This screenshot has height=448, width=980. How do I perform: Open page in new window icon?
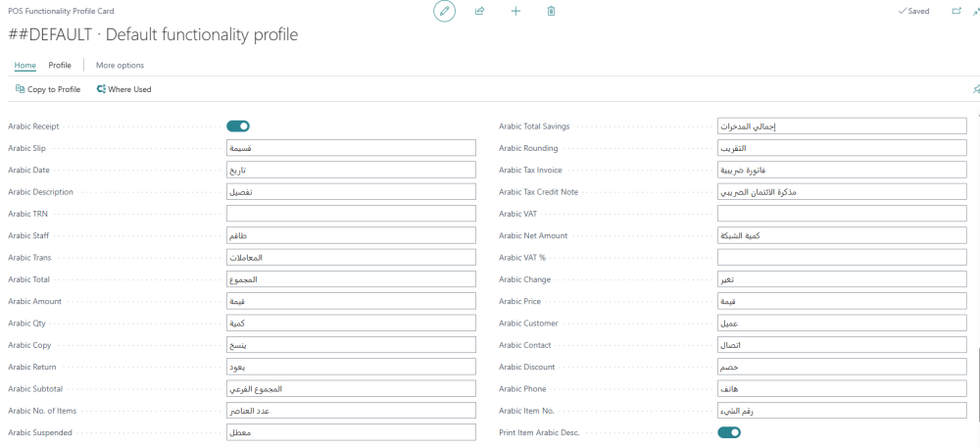click(956, 11)
